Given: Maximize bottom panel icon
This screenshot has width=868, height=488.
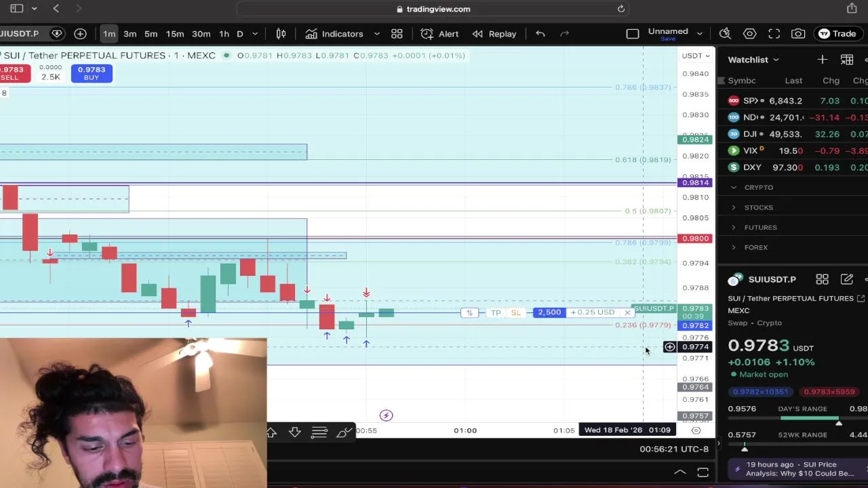Looking at the screenshot, I should point(703,472).
